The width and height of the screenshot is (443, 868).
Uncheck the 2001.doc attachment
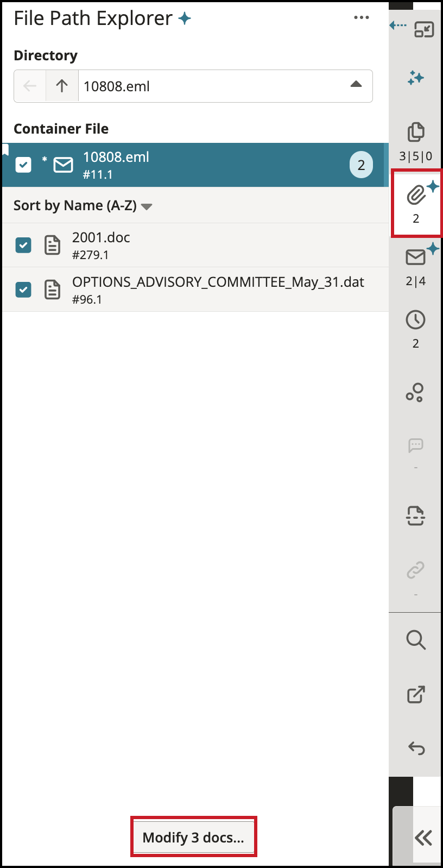[x=23, y=245]
